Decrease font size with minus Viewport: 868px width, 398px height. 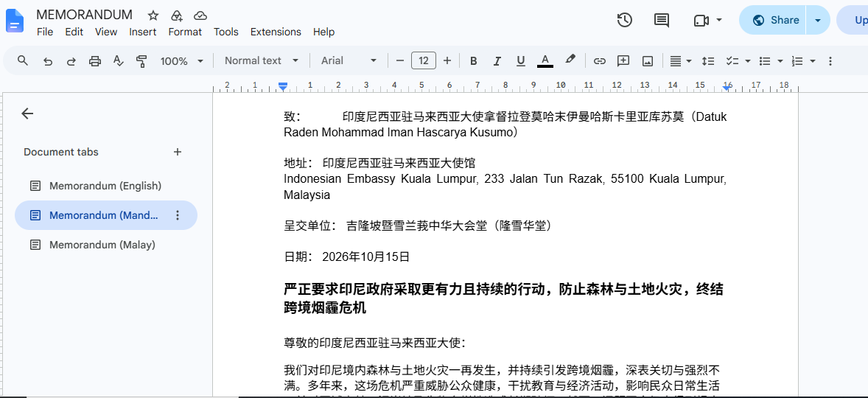(x=399, y=60)
